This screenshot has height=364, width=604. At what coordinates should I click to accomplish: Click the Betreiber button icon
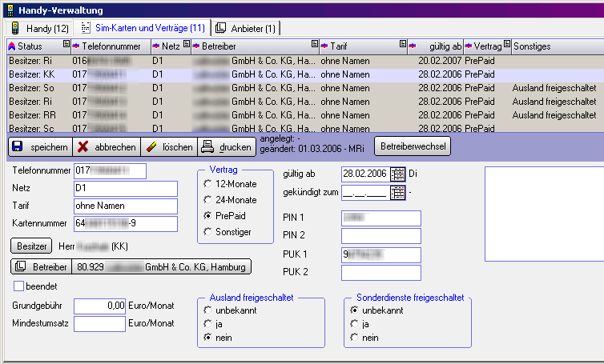point(21,266)
